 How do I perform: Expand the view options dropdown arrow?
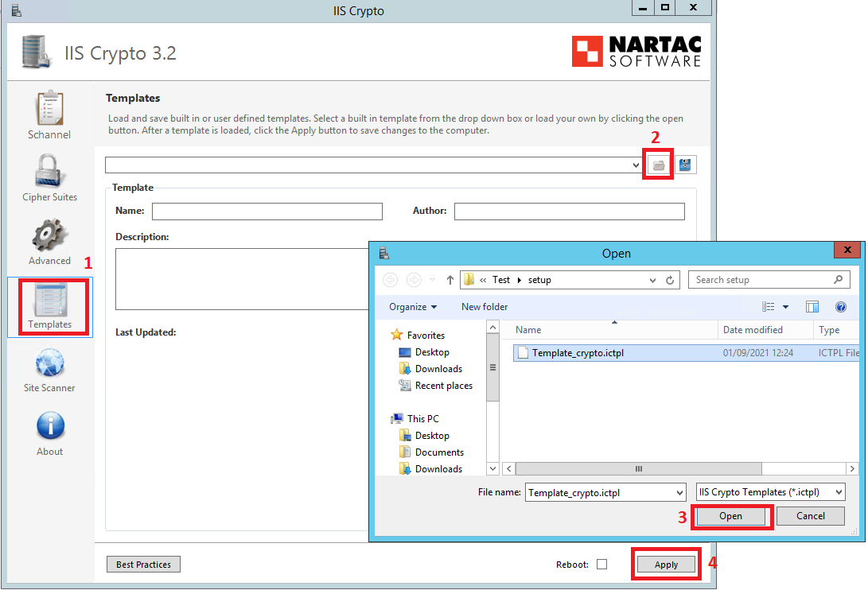pyautogui.click(x=785, y=307)
